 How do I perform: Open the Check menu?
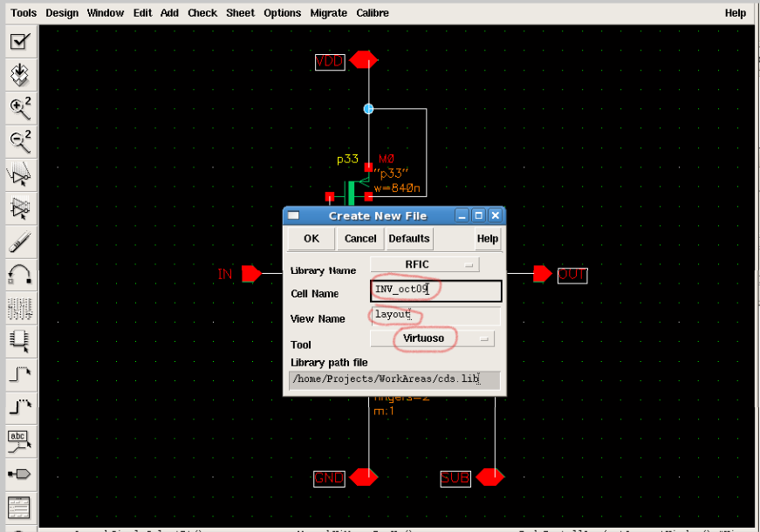click(x=202, y=13)
